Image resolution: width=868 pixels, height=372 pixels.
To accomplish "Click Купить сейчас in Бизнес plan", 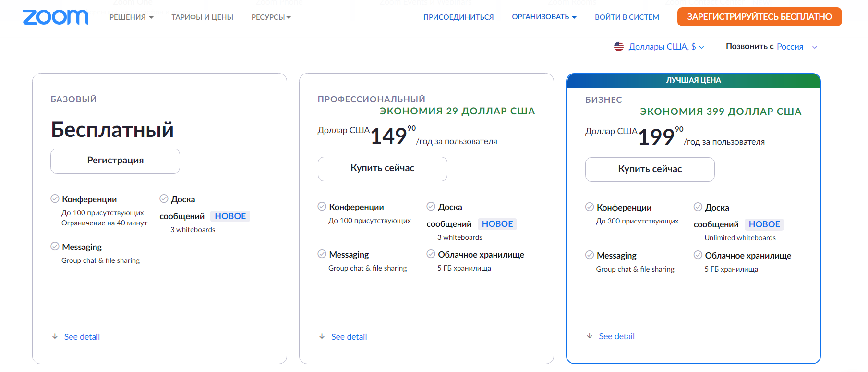I will tap(650, 169).
